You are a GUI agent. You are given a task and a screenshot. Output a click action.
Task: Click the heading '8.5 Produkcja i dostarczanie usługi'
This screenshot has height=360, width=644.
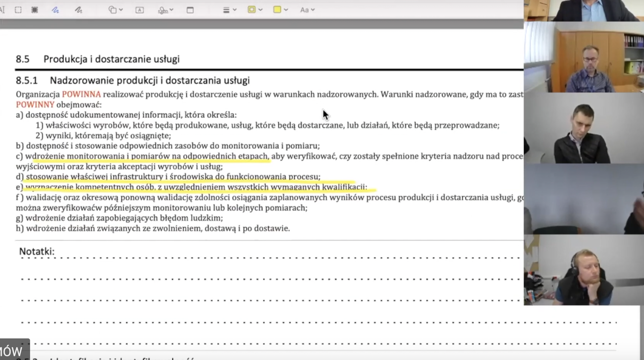tap(98, 59)
